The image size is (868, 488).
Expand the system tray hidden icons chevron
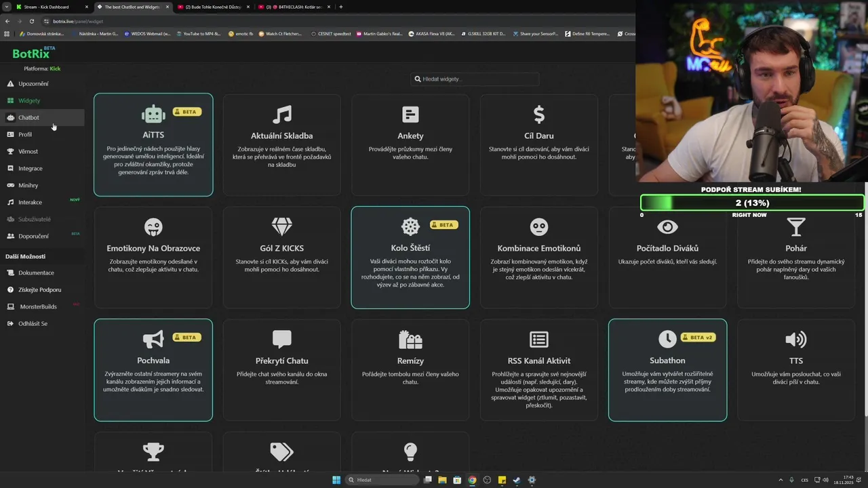[781, 480]
